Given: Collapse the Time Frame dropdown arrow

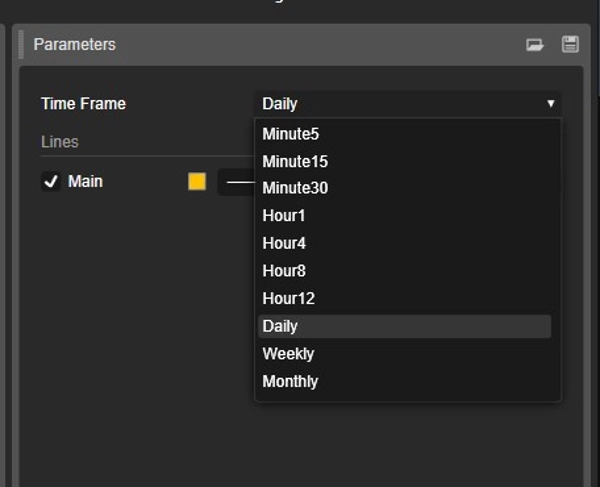Looking at the screenshot, I should tap(550, 103).
